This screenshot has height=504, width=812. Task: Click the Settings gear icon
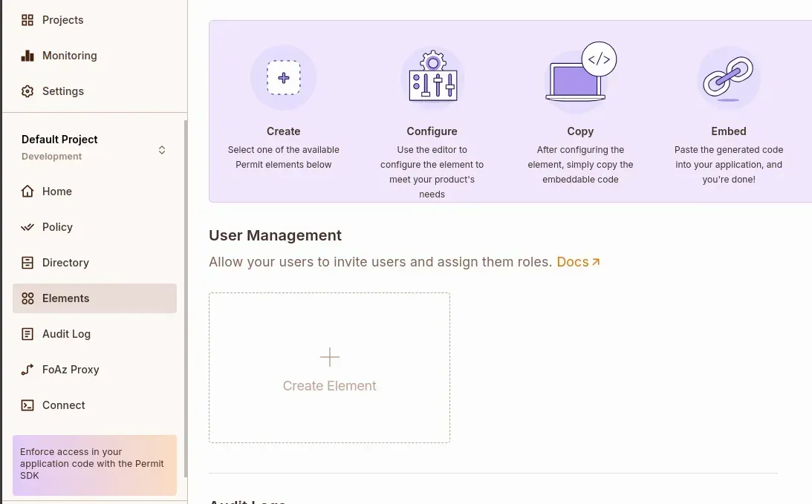(x=27, y=91)
